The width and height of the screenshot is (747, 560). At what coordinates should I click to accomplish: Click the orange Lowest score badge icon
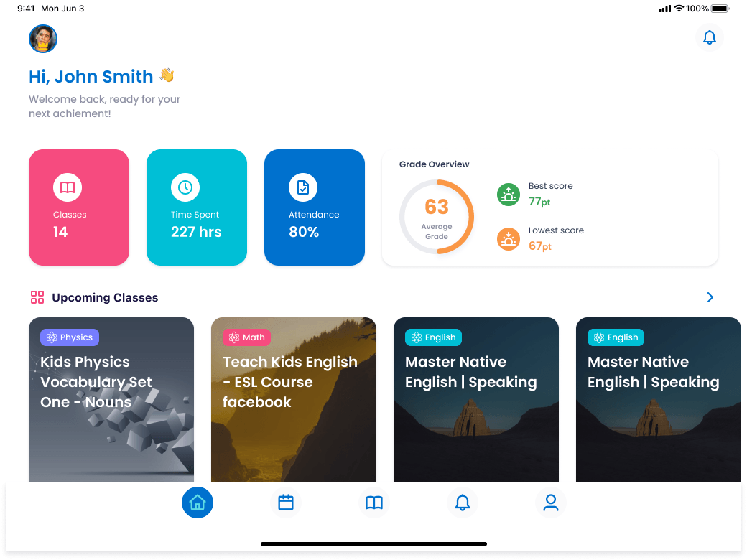[509, 238]
